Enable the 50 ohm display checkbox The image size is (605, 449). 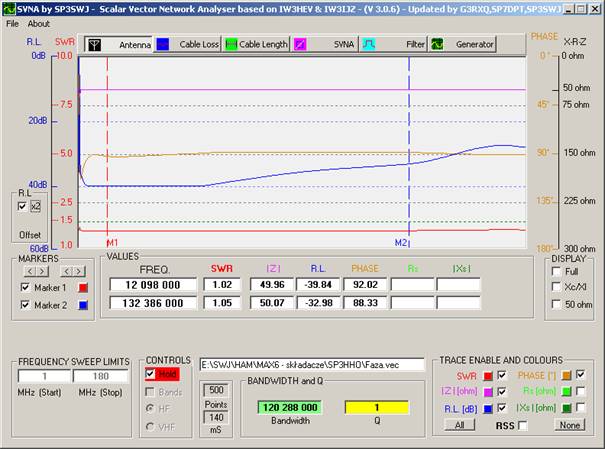click(x=555, y=302)
